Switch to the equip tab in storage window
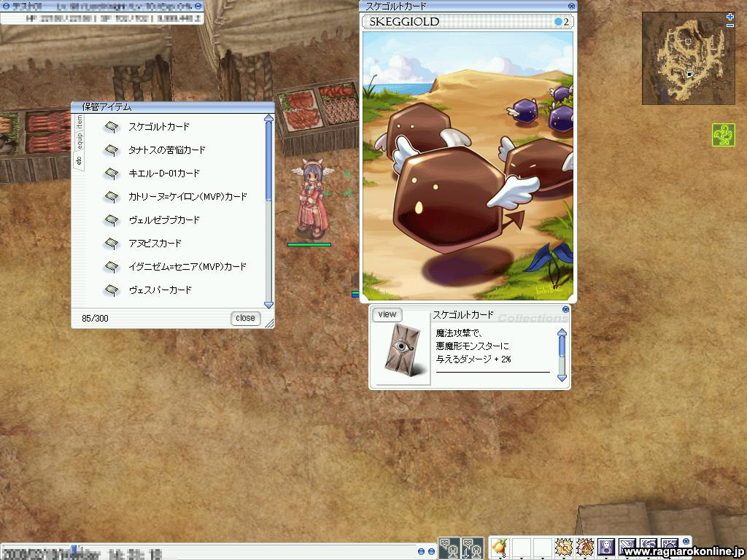Screen dimensions: 747x560 [79, 140]
